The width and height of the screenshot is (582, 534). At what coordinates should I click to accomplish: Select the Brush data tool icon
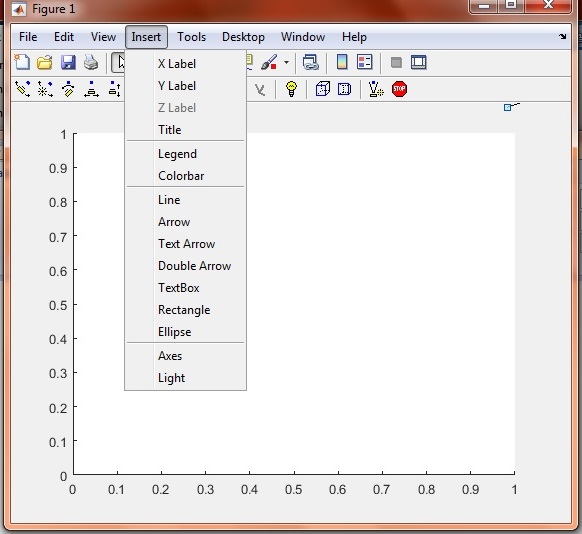[x=269, y=62]
